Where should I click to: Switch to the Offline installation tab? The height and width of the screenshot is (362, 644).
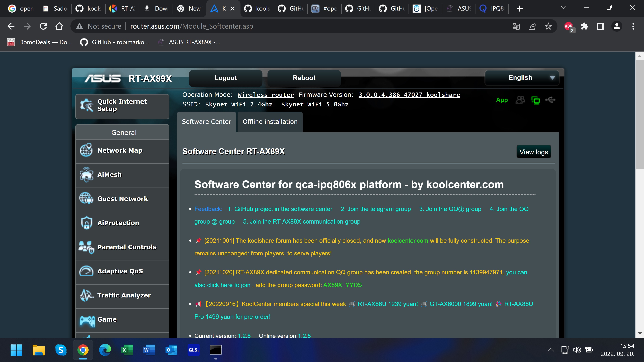click(270, 122)
